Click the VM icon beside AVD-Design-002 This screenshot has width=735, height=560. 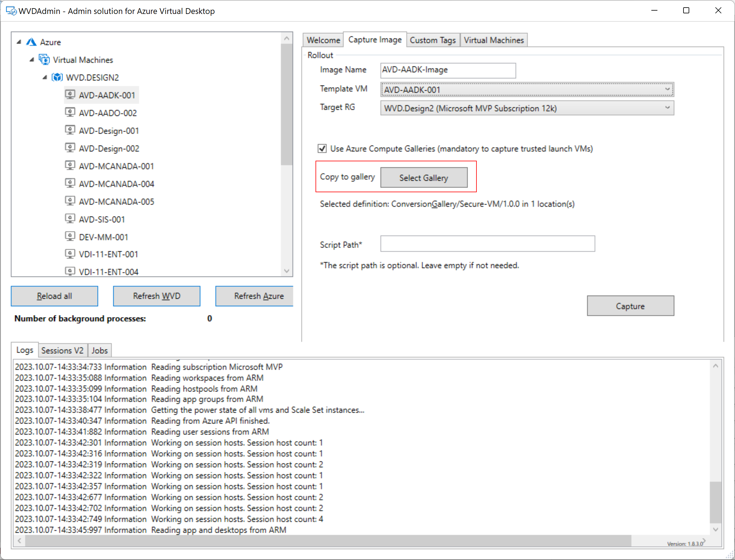click(x=70, y=148)
